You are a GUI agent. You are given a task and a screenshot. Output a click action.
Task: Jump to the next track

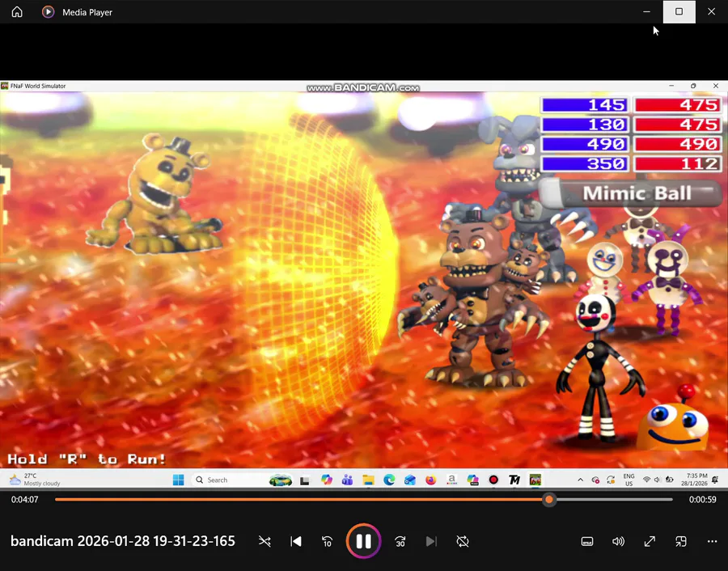[x=431, y=541]
